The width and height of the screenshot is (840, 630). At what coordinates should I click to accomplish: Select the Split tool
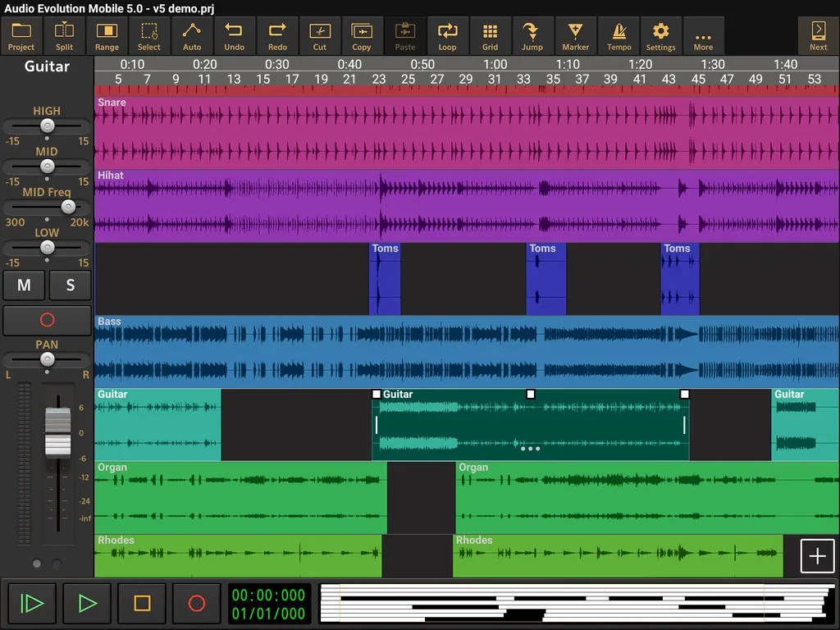[x=64, y=35]
